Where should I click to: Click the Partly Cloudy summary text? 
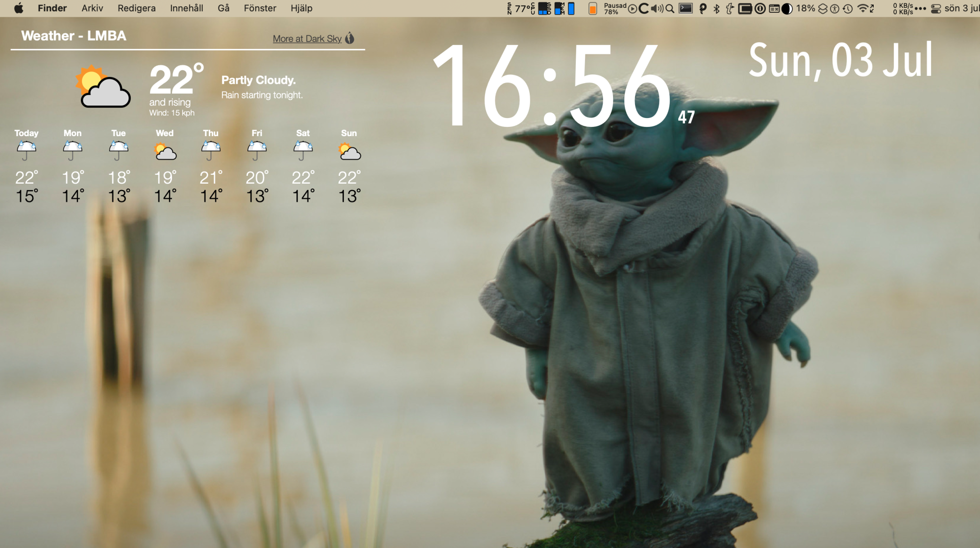tap(258, 80)
